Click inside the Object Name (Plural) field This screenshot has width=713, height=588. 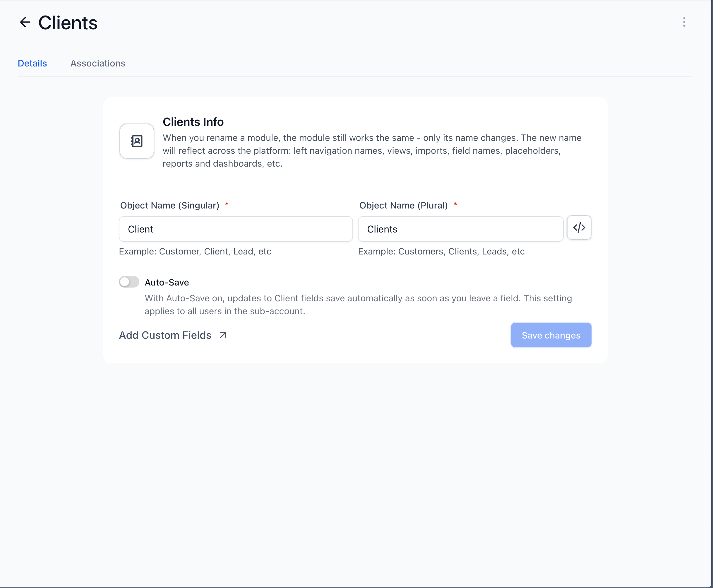point(460,229)
